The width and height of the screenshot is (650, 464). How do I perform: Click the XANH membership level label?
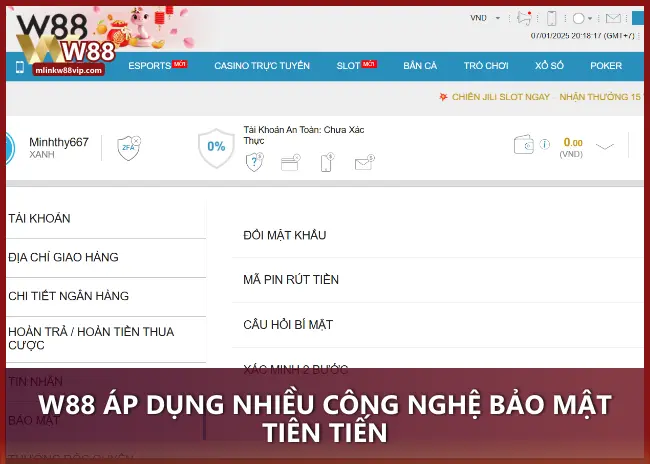(42, 155)
